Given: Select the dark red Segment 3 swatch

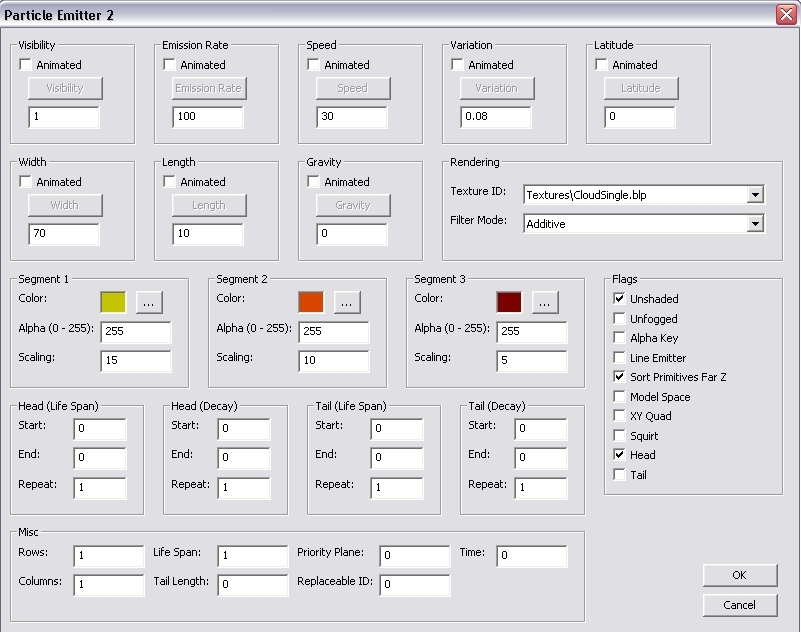Looking at the screenshot, I should pos(509,302).
